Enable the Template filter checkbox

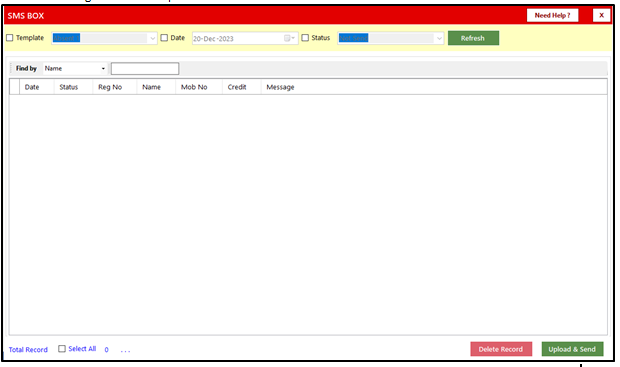pos(10,38)
